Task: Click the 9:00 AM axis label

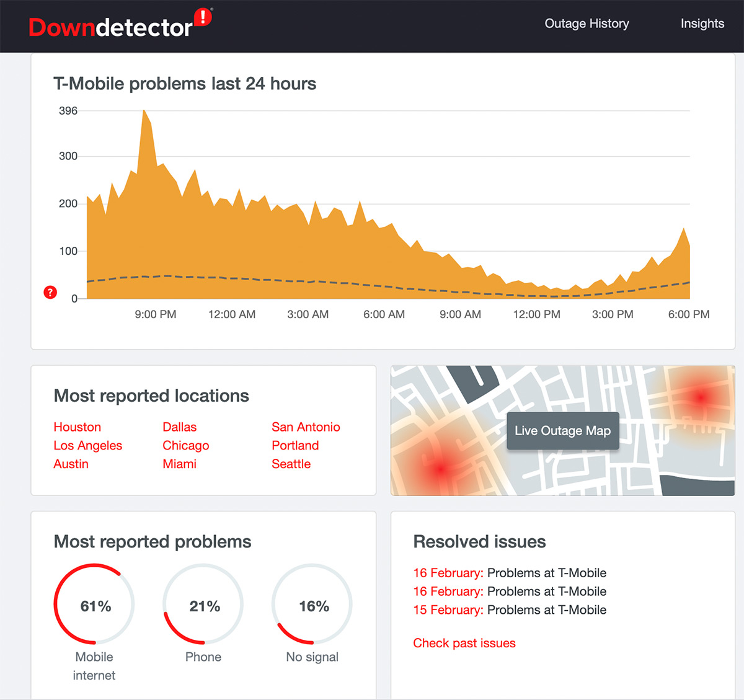Action: click(x=461, y=314)
